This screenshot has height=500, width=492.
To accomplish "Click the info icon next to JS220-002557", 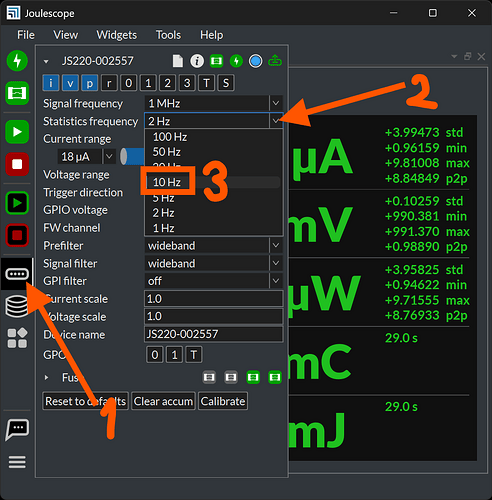I will click(197, 61).
